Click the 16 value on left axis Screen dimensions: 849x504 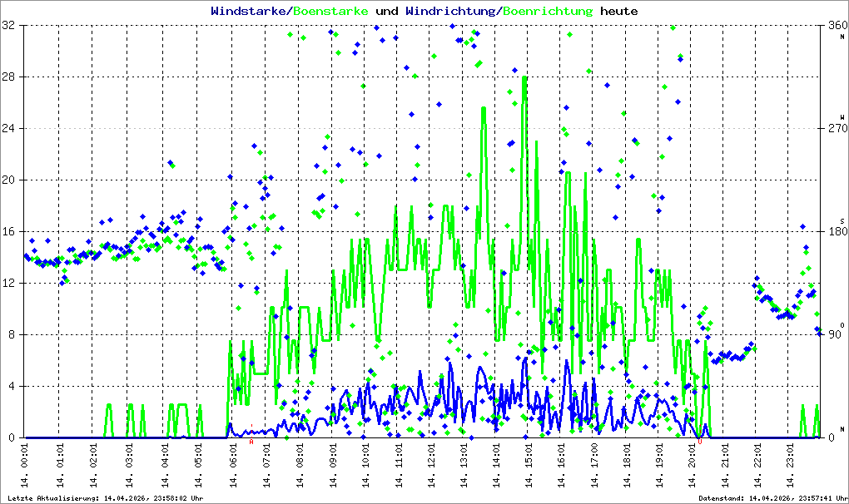8,231
